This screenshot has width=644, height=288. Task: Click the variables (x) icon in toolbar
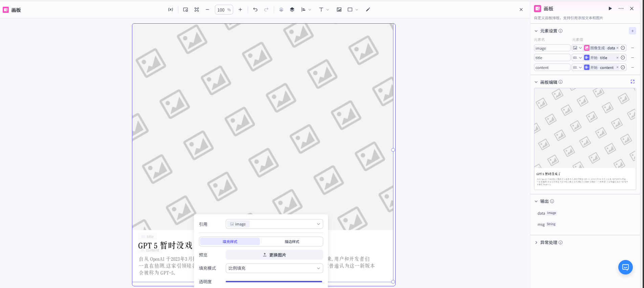pyautogui.click(x=171, y=10)
